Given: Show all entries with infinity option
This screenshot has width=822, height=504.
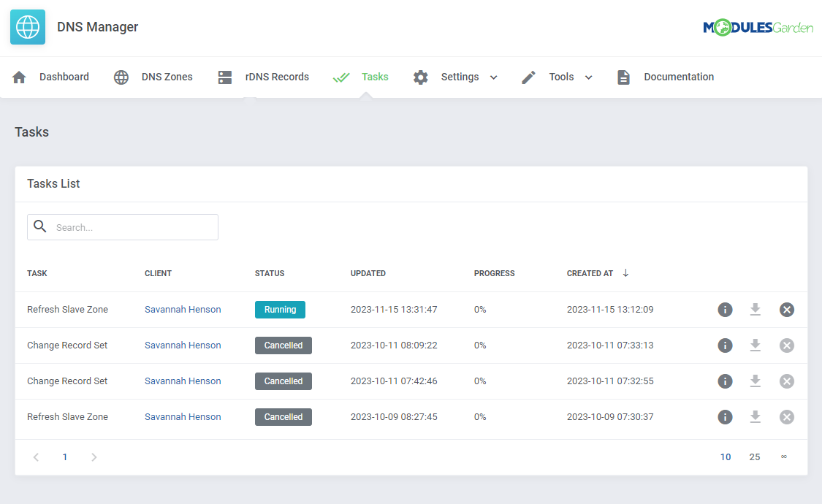Looking at the screenshot, I should [x=784, y=457].
